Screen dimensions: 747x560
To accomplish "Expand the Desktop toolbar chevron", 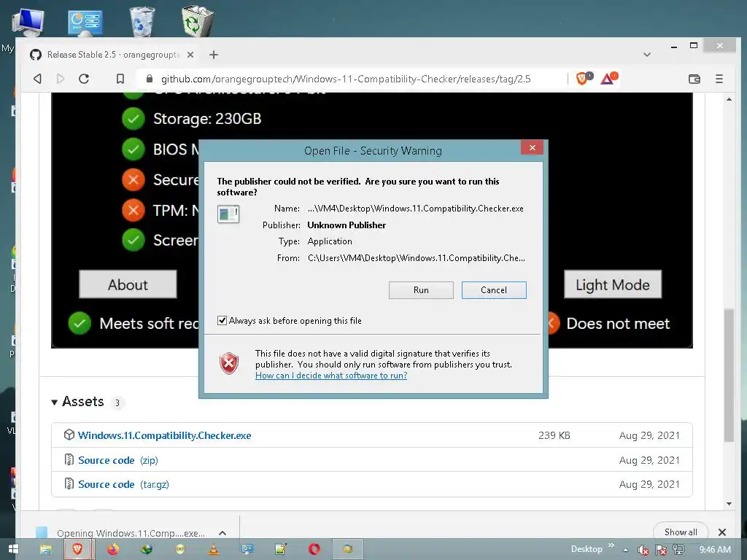I will 611,545.
